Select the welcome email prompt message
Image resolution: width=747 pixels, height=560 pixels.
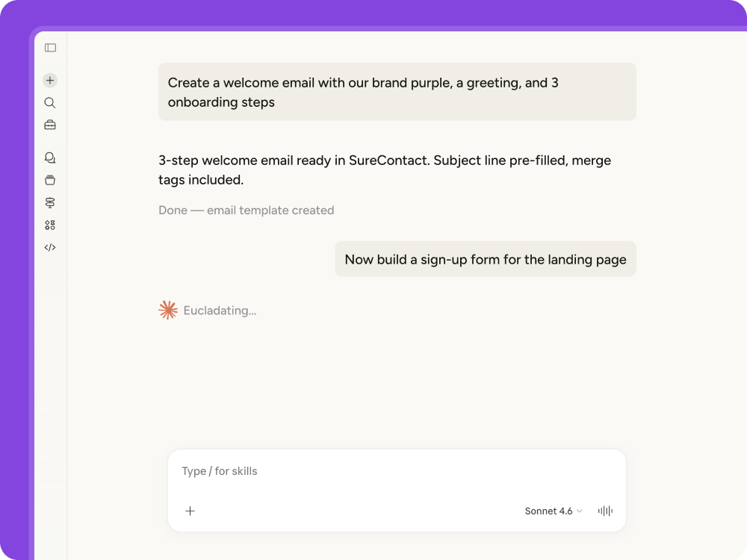point(397,92)
